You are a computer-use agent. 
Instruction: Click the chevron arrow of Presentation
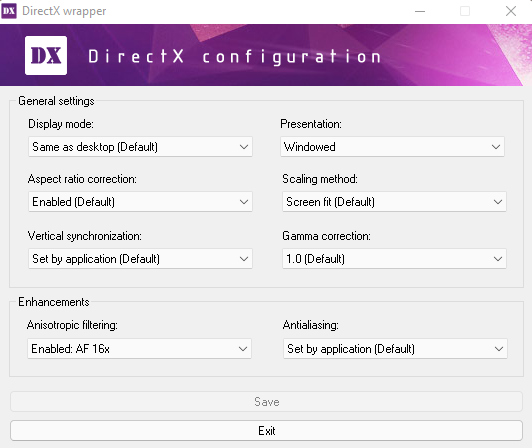click(496, 147)
